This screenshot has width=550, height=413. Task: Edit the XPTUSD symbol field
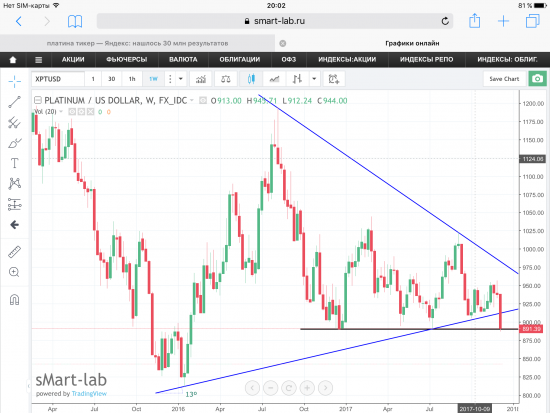[58, 79]
